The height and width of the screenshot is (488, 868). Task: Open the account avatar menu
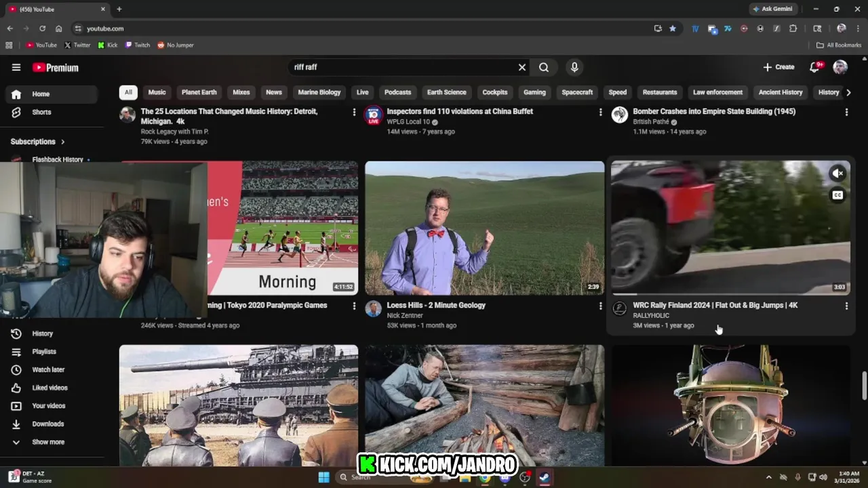tap(840, 67)
